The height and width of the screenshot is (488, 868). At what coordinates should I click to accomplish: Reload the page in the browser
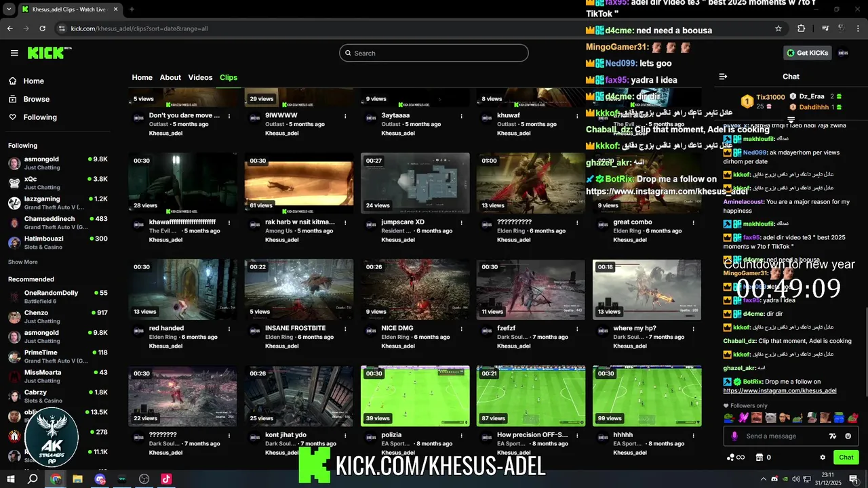(x=42, y=28)
